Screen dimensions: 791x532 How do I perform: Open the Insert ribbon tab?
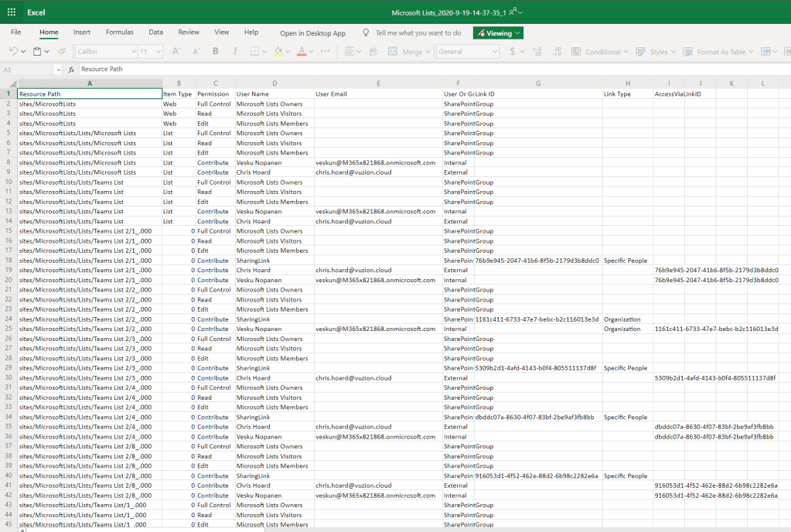(x=82, y=32)
